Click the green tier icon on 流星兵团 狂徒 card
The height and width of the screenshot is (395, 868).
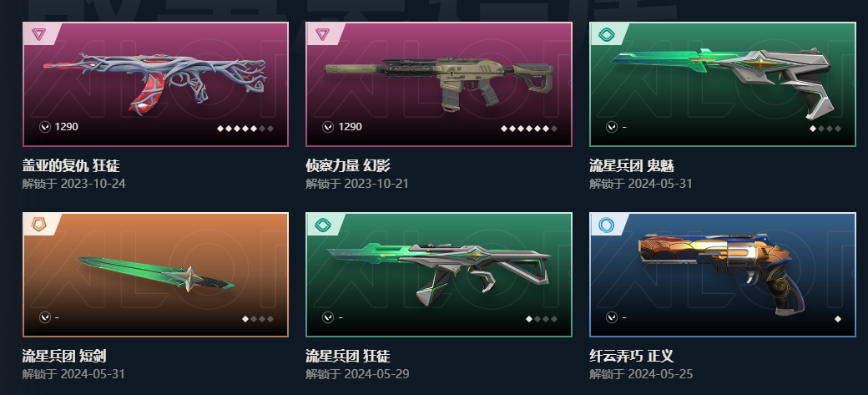(x=322, y=225)
